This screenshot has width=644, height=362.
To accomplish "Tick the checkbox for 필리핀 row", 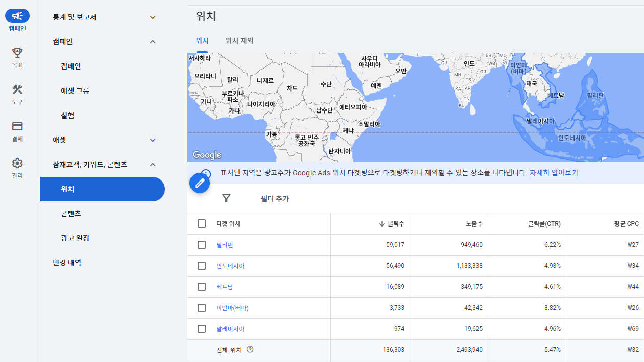I will click(x=202, y=245).
